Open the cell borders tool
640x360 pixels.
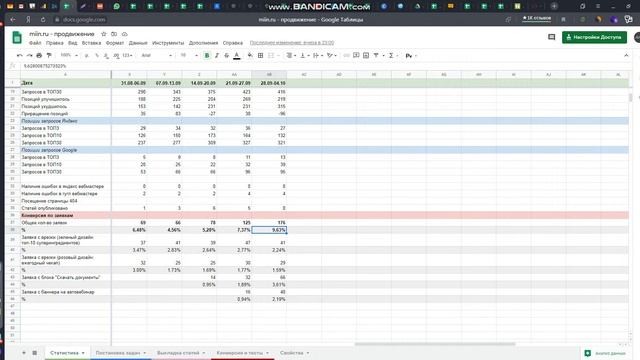[260, 56]
